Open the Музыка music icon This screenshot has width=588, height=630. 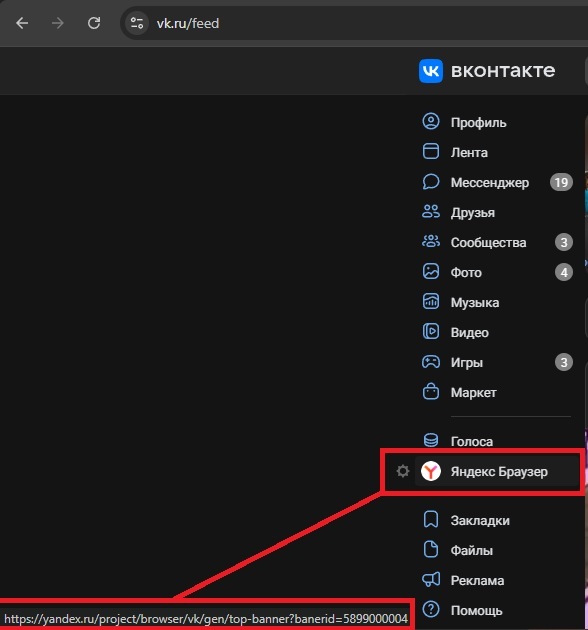pyautogui.click(x=431, y=302)
